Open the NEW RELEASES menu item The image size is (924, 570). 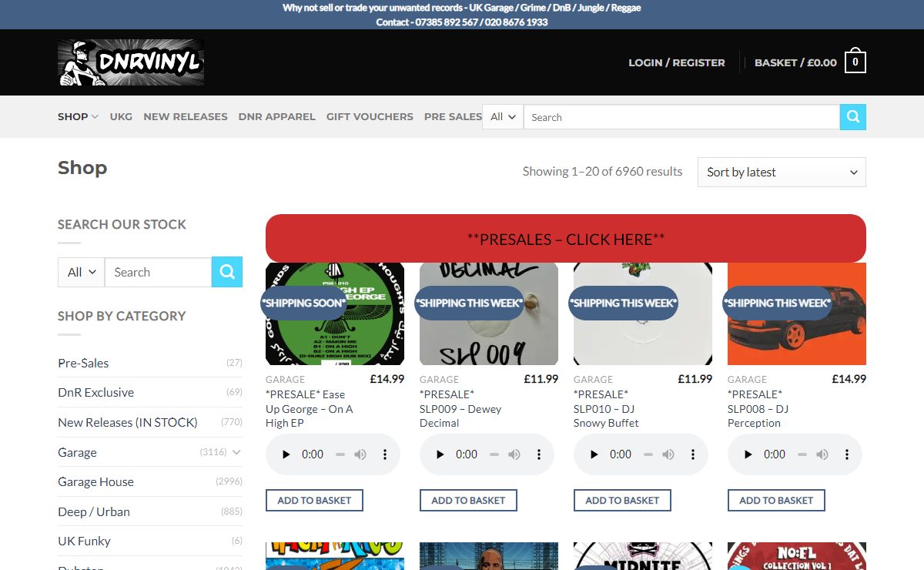pos(186,117)
